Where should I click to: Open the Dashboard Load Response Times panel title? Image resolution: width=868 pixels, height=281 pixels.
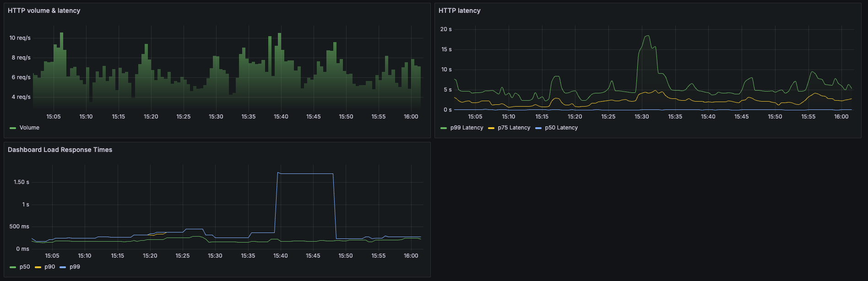click(x=60, y=150)
